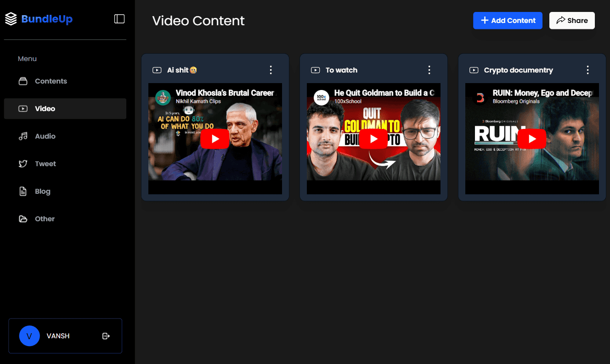The height and width of the screenshot is (364, 610).
Task: Click the BundleUp stacked layers logo icon
Action: point(11,19)
